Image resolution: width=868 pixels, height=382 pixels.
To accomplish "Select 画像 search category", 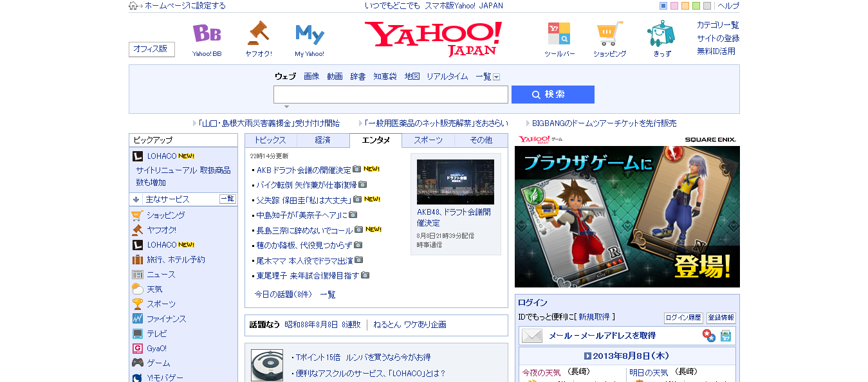I will click(311, 77).
